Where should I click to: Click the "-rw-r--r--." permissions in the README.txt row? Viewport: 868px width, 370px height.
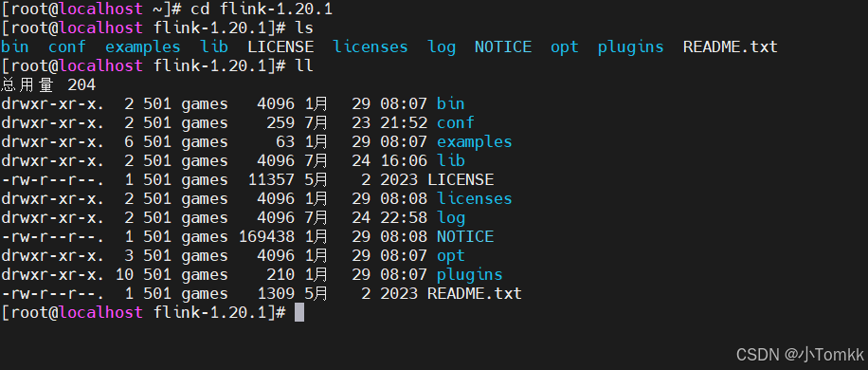click(x=52, y=293)
